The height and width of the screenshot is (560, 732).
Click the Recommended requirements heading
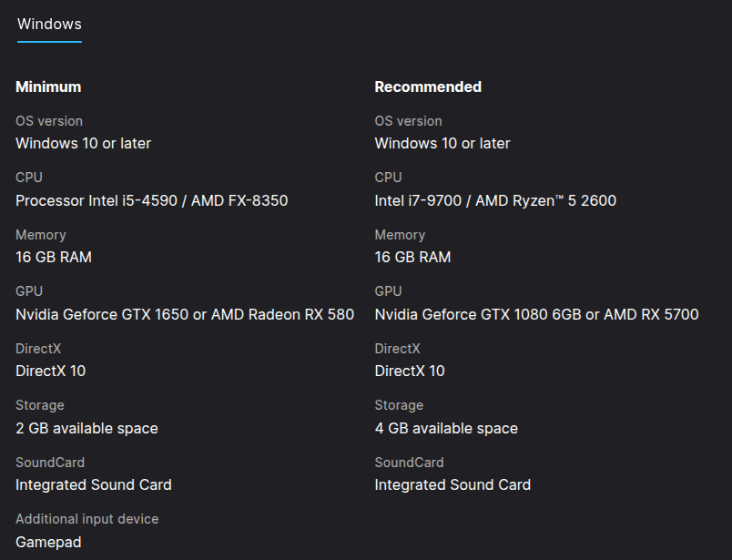click(x=428, y=87)
